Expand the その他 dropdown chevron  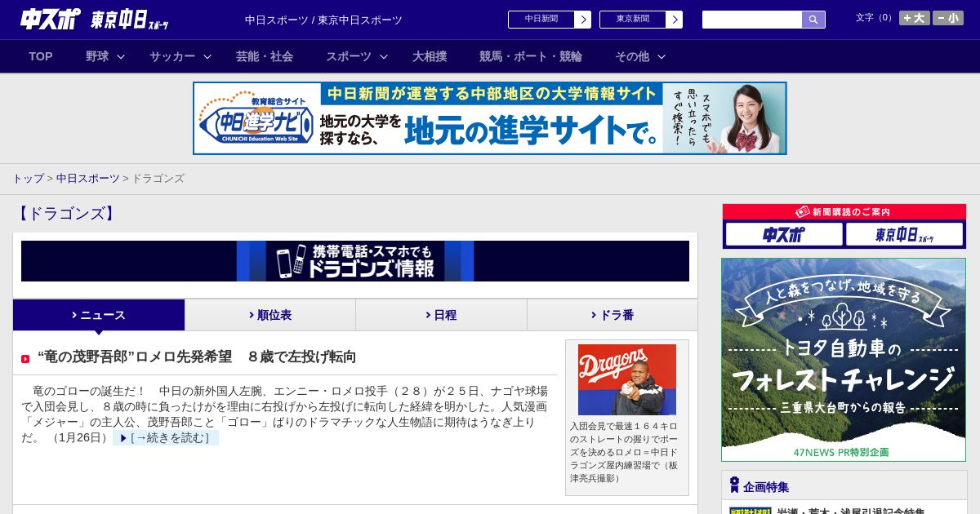661,56
